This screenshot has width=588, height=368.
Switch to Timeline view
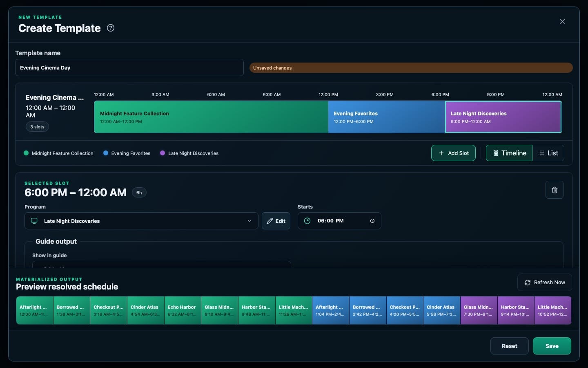509,153
